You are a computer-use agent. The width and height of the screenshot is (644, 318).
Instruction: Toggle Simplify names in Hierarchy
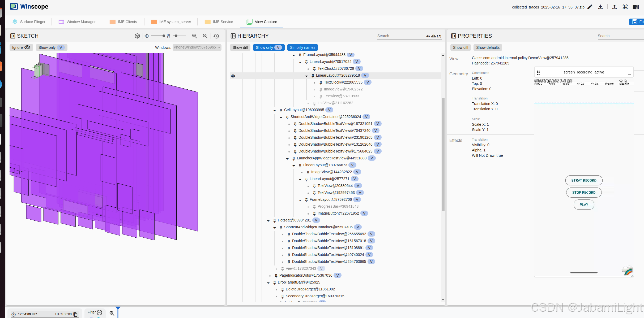click(302, 47)
